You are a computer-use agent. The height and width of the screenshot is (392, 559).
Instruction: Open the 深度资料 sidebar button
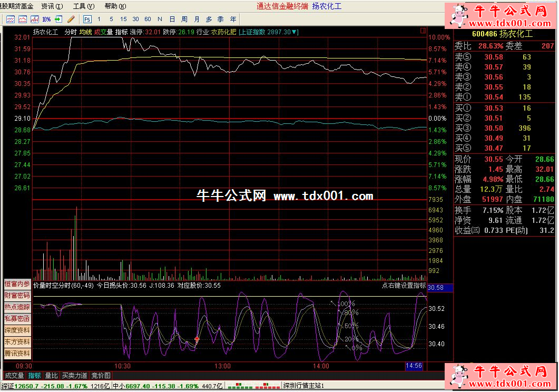tap(17, 330)
